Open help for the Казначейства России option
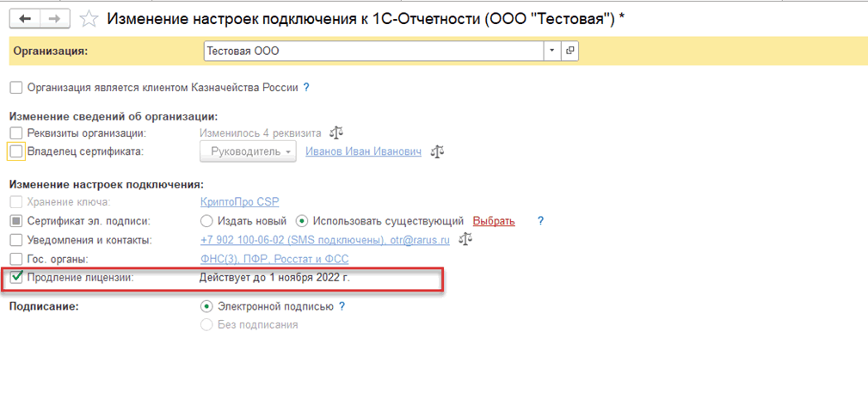 [x=306, y=88]
